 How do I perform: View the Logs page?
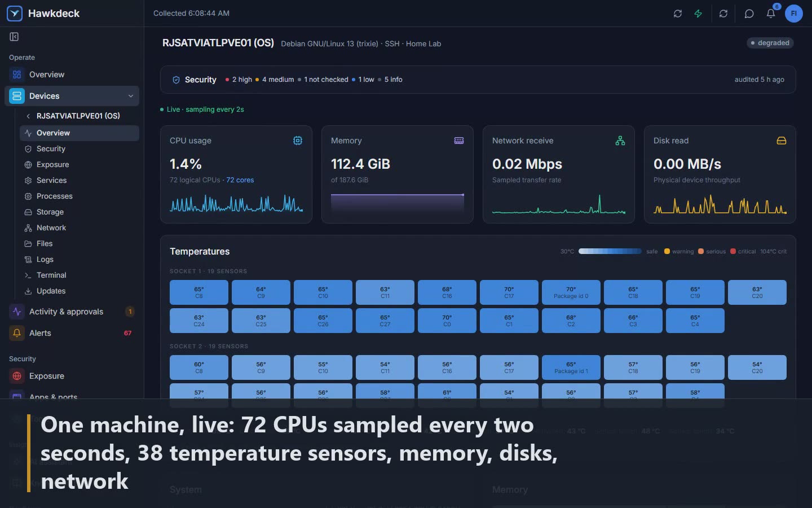(80, 259)
